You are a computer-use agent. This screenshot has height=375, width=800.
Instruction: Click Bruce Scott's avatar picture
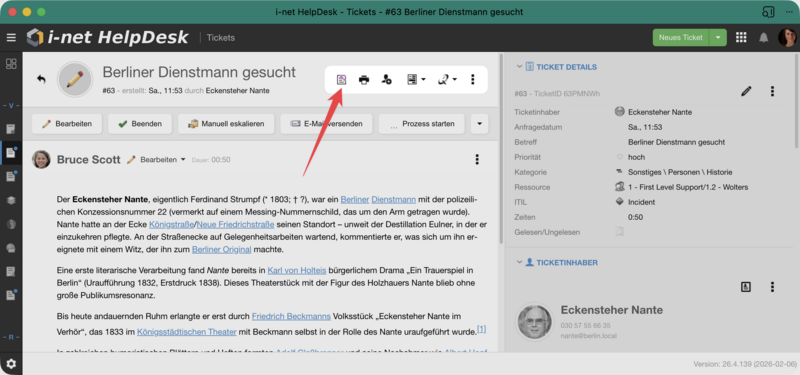pos(41,159)
